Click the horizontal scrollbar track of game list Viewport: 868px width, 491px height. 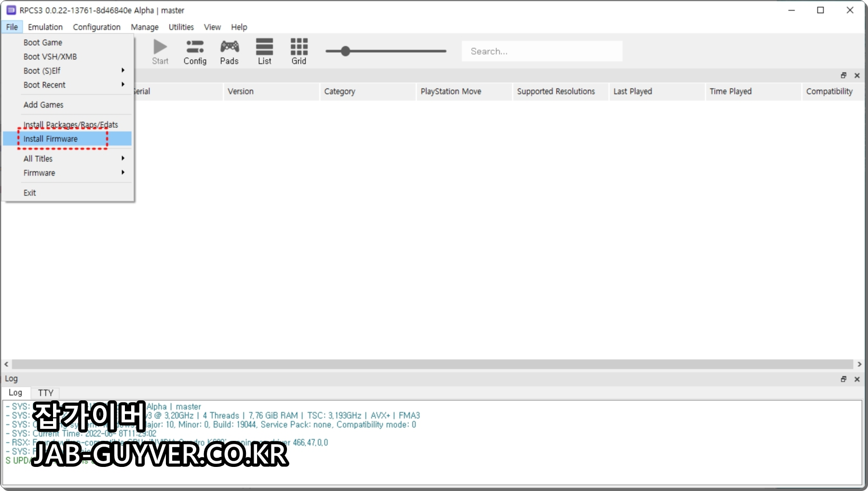point(433,364)
